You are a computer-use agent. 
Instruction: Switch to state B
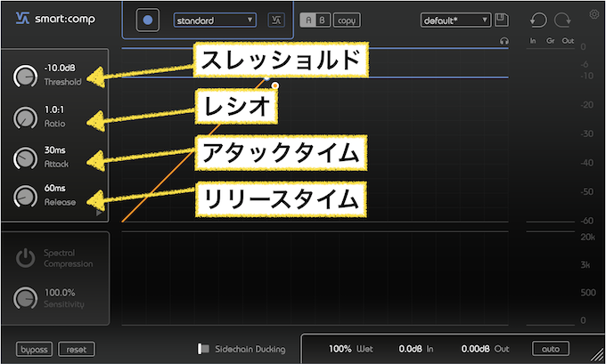coord(323,20)
